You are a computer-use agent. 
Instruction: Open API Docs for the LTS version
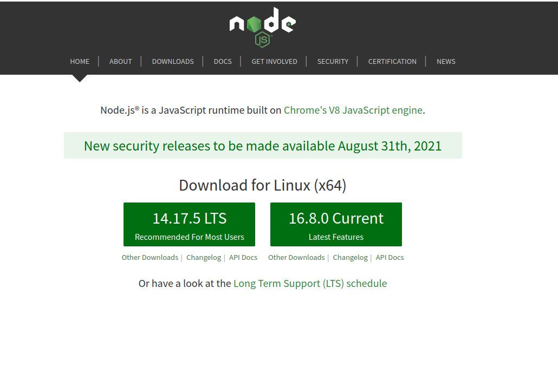(x=243, y=257)
